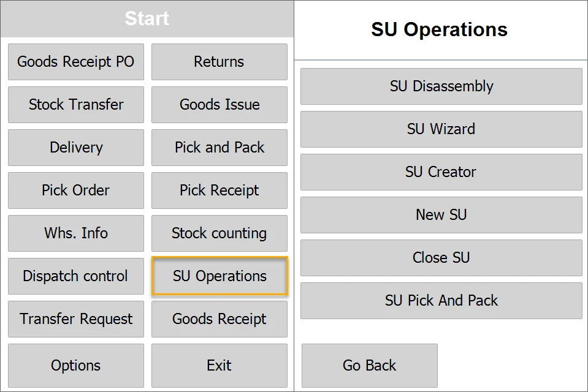Select Stock Transfer option
The image size is (588, 392).
[76, 105]
